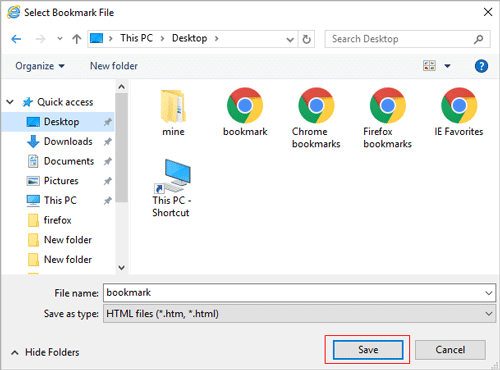Click the pin icon next to Downloads

107,142
